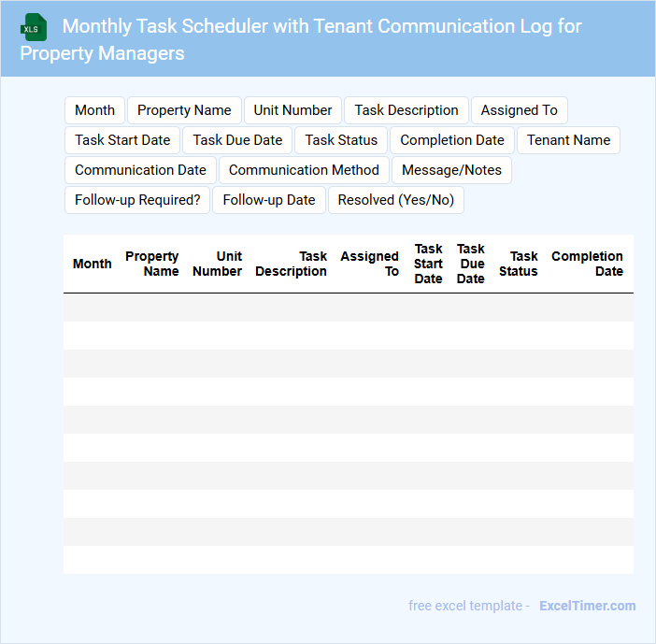Click the Task Due Date column header
656x644 pixels.
(471, 264)
